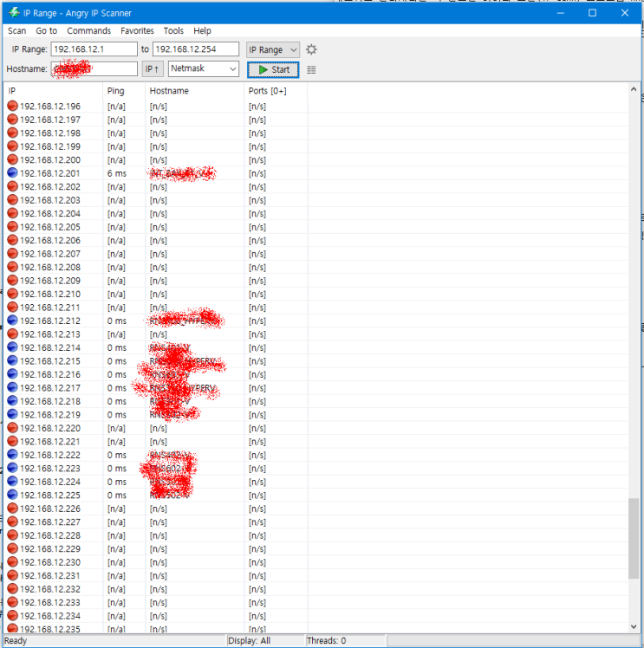Open the preferences gear icon
Viewport: 644px width, 648px height.
311,49
